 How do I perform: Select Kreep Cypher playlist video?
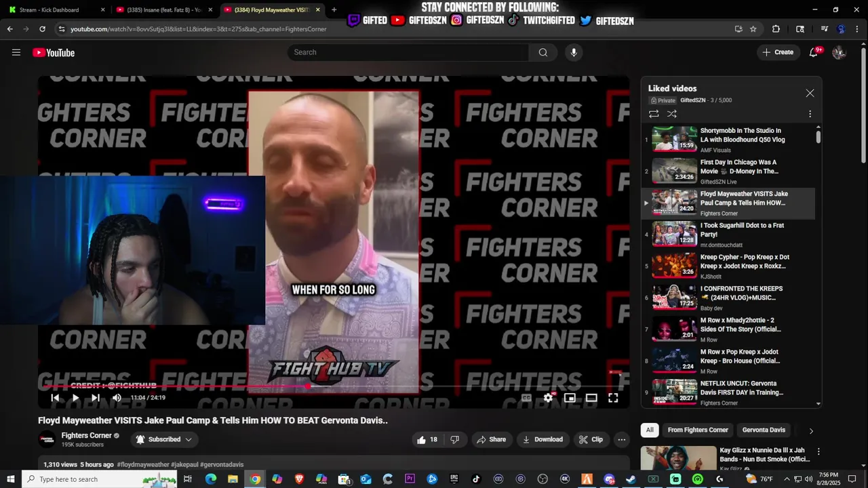tap(728, 266)
